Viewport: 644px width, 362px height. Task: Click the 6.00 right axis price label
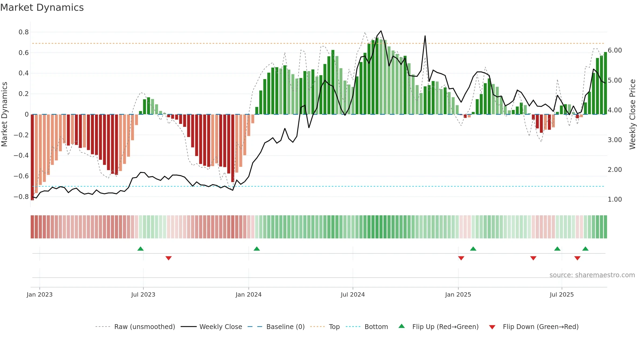[615, 50]
